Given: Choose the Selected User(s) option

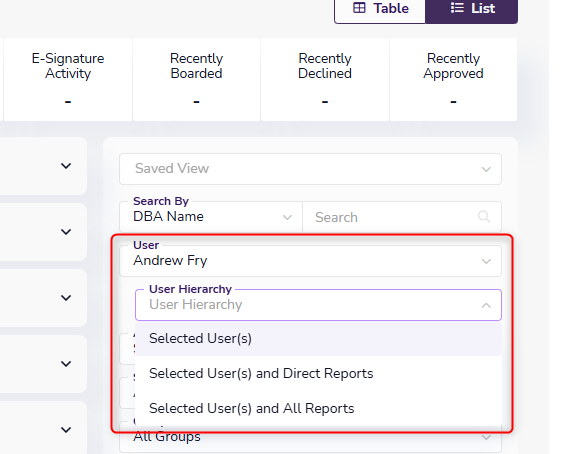Looking at the screenshot, I should [318, 338].
